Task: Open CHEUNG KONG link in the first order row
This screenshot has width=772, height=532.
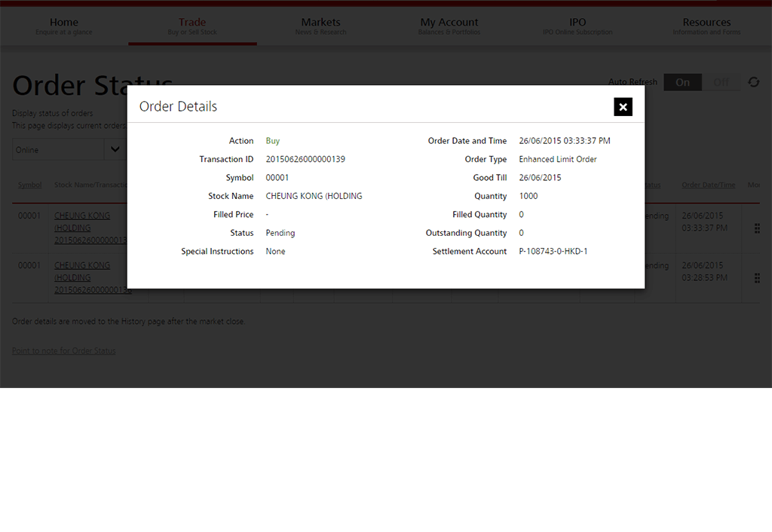Action: click(x=82, y=216)
